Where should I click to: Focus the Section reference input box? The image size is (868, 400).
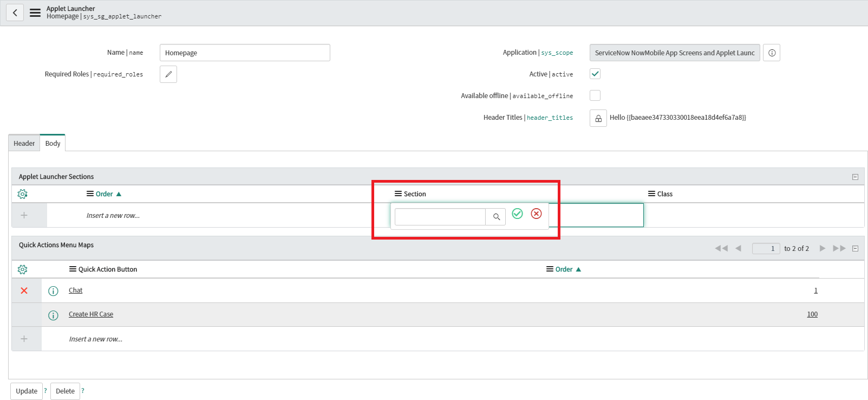tap(440, 217)
